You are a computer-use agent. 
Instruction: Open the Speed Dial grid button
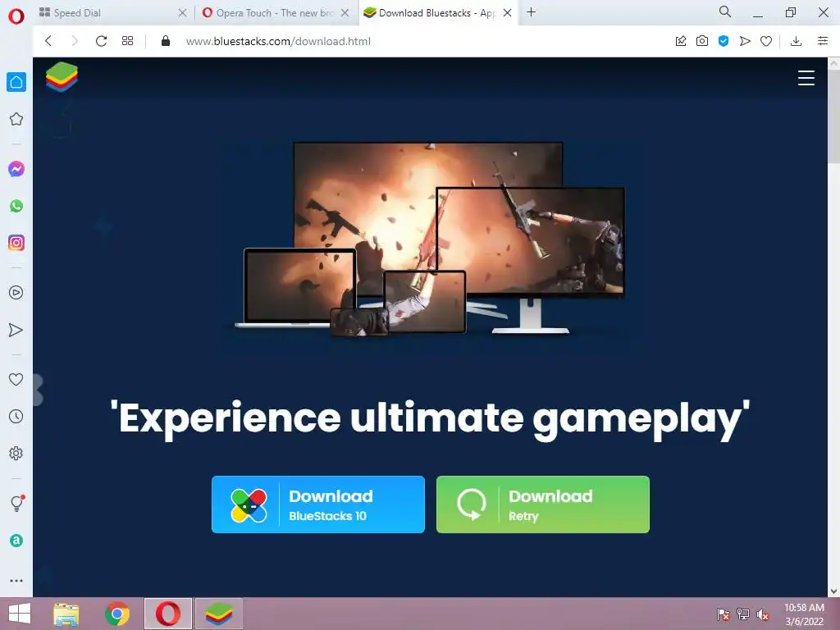click(127, 41)
